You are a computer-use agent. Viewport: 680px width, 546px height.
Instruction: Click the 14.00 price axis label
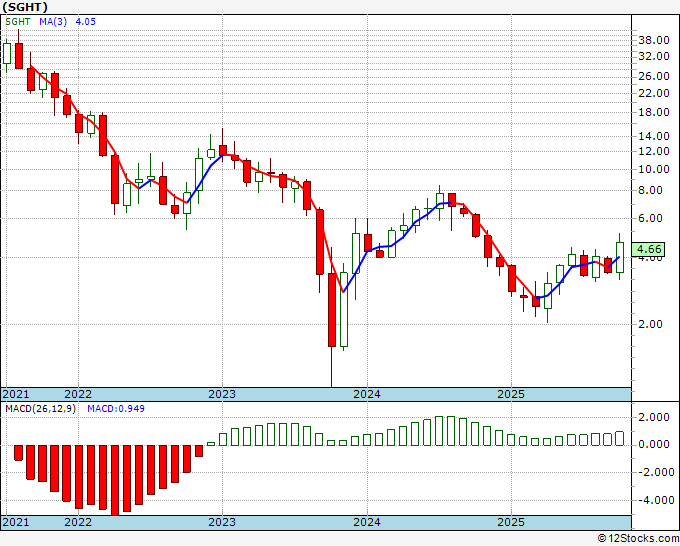point(654,136)
